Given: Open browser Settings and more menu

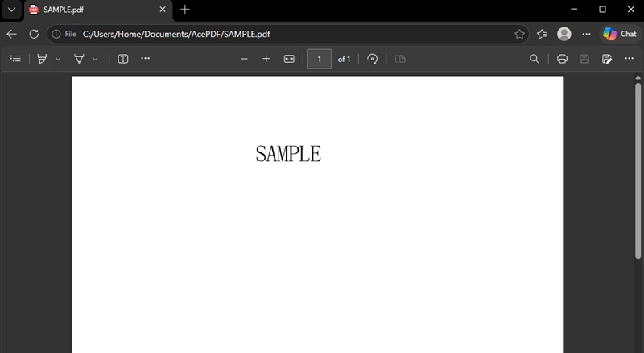Looking at the screenshot, I should (x=587, y=34).
